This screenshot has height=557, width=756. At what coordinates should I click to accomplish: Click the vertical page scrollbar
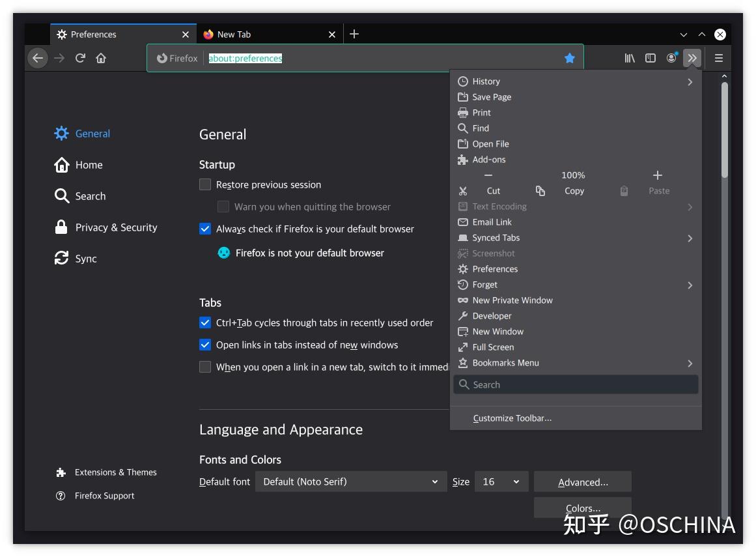[724, 130]
